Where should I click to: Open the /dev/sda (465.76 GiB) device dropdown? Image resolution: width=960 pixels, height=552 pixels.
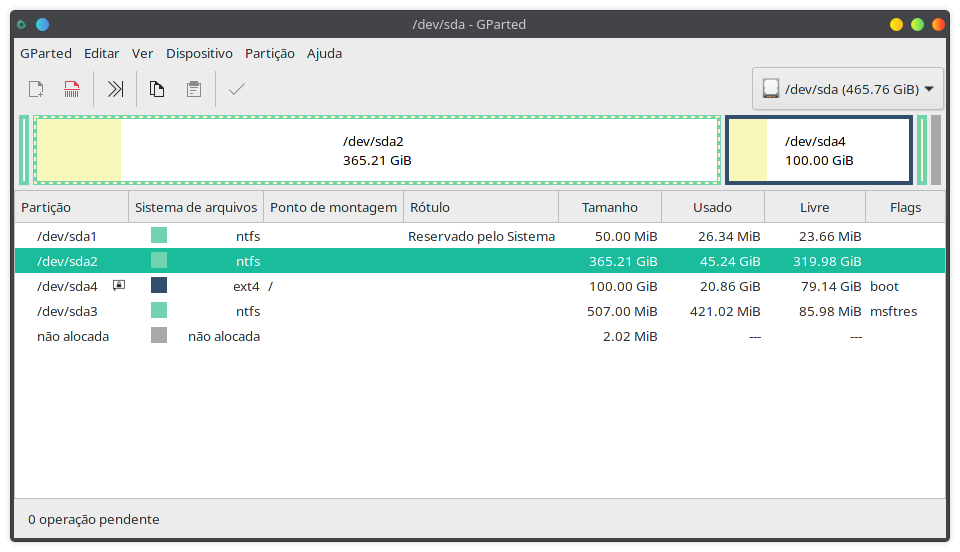pyautogui.click(x=847, y=89)
